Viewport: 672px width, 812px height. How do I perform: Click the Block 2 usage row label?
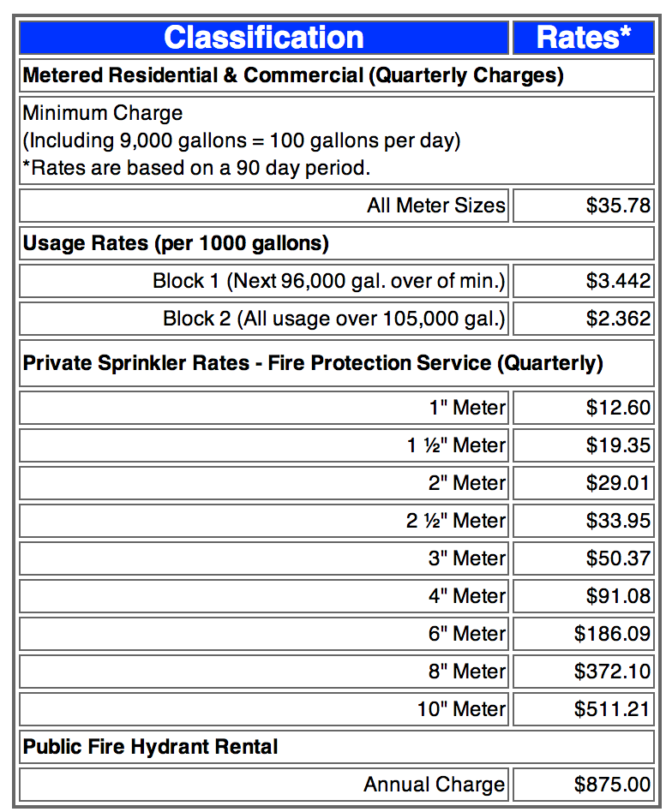click(x=334, y=319)
